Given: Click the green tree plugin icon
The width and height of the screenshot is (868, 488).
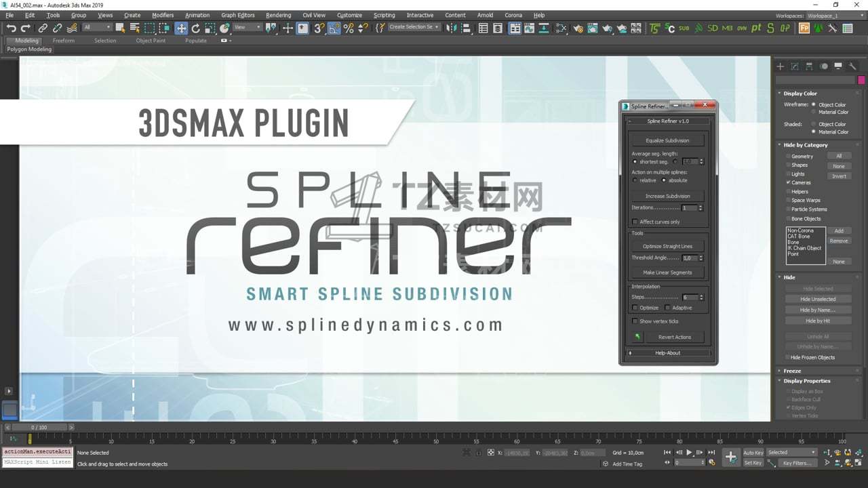Looking at the screenshot, I should click(818, 28).
